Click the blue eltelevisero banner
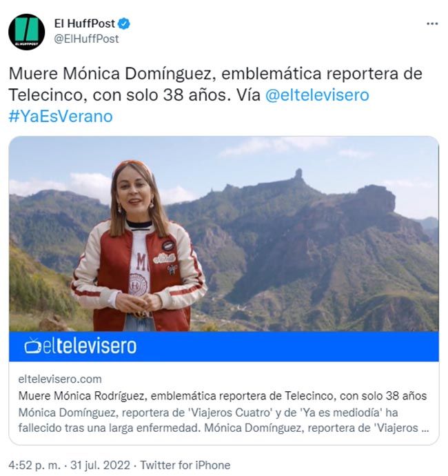Viewport: 448px width, 476px height. [224, 346]
